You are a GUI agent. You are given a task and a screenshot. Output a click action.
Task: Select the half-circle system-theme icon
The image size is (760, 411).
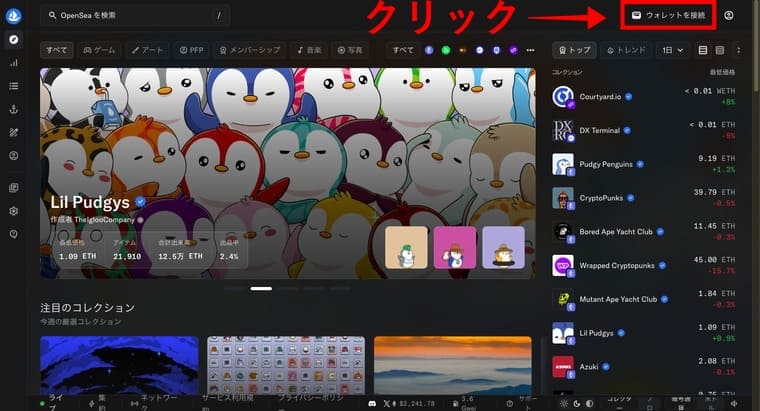tap(589, 403)
